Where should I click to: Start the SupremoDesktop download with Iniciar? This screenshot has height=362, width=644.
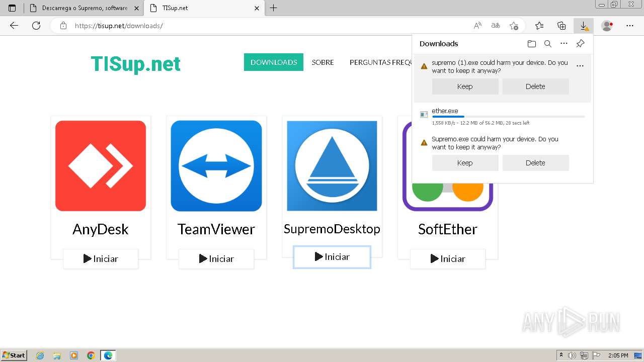(332, 257)
